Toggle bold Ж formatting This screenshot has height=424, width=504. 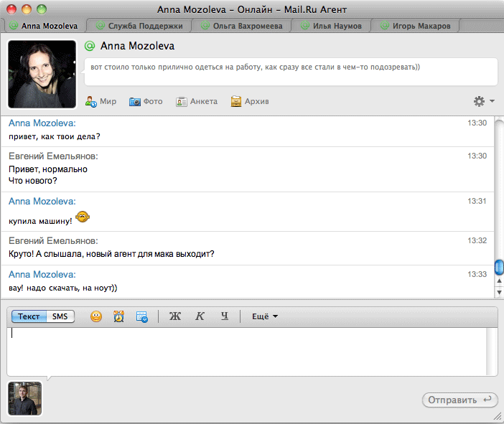(174, 316)
